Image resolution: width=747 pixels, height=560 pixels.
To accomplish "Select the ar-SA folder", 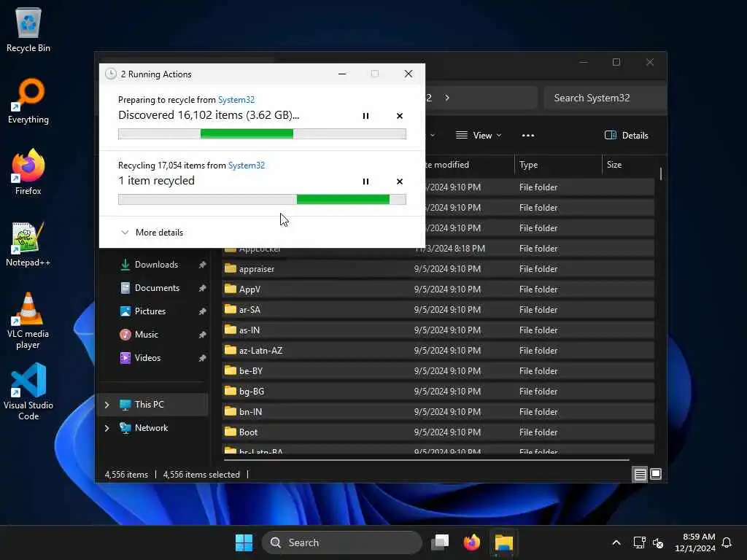I will [x=438, y=309].
